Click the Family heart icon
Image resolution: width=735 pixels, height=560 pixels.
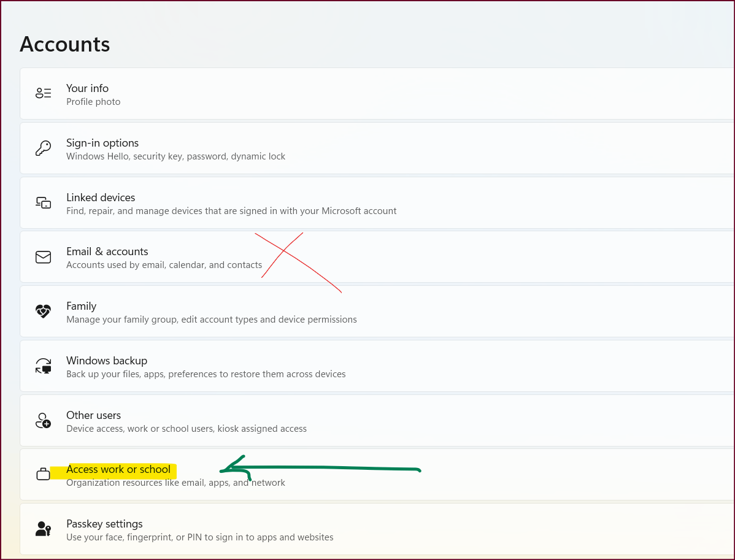tap(43, 311)
